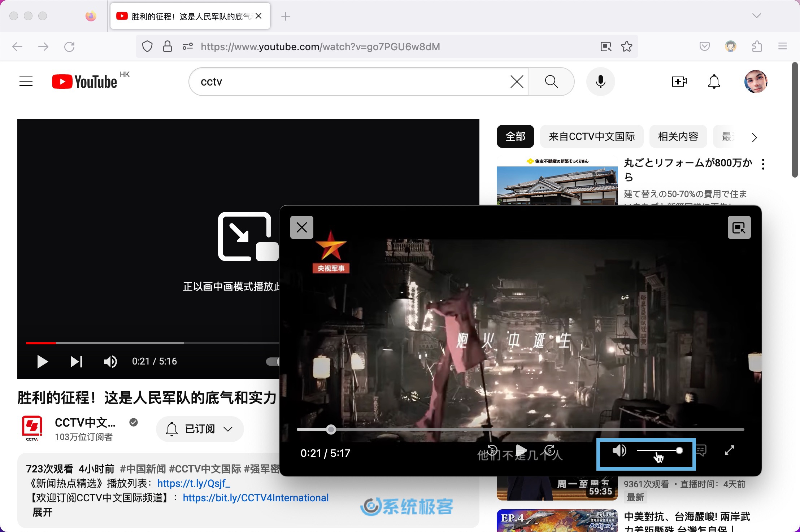Image resolution: width=800 pixels, height=532 pixels.
Task: Open the 丸ごとリフォームが800万から ad title
Action: coord(688,170)
